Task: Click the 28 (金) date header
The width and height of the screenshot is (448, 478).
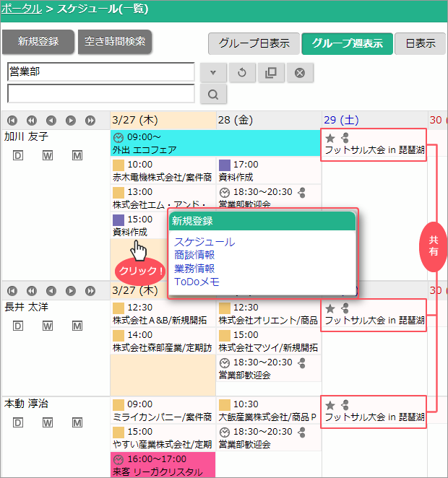Action: coord(236,120)
